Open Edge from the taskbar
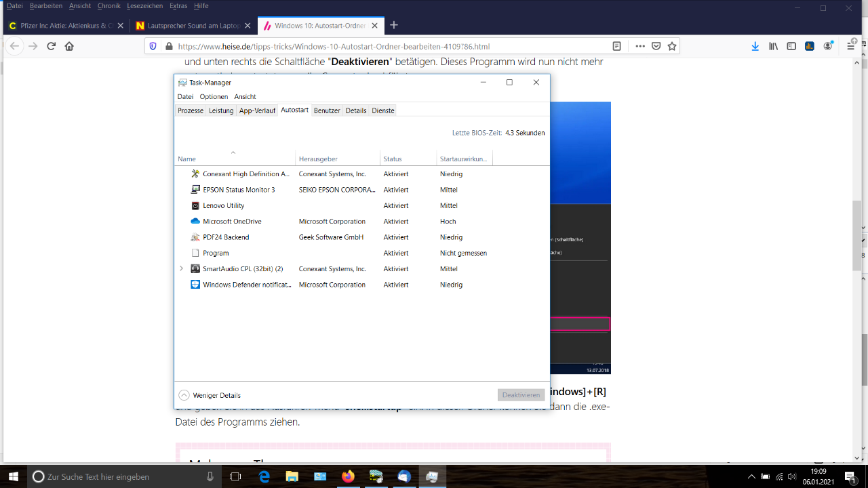Viewport: 868px width, 488px height. 264,476
